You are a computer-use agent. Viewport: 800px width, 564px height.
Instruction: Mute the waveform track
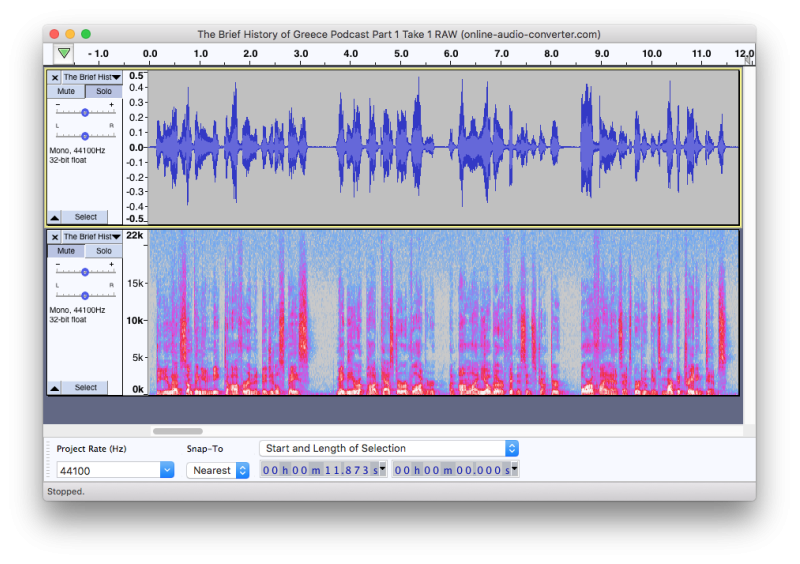(x=66, y=91)
